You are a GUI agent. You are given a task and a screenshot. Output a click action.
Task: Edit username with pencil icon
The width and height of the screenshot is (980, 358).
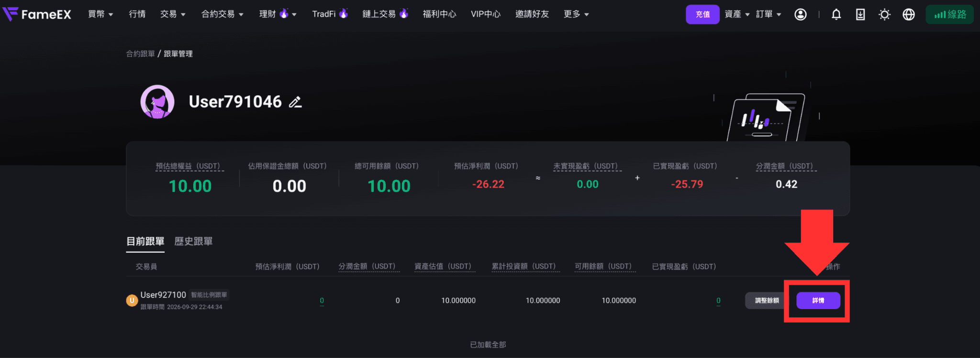click(295, 102)
